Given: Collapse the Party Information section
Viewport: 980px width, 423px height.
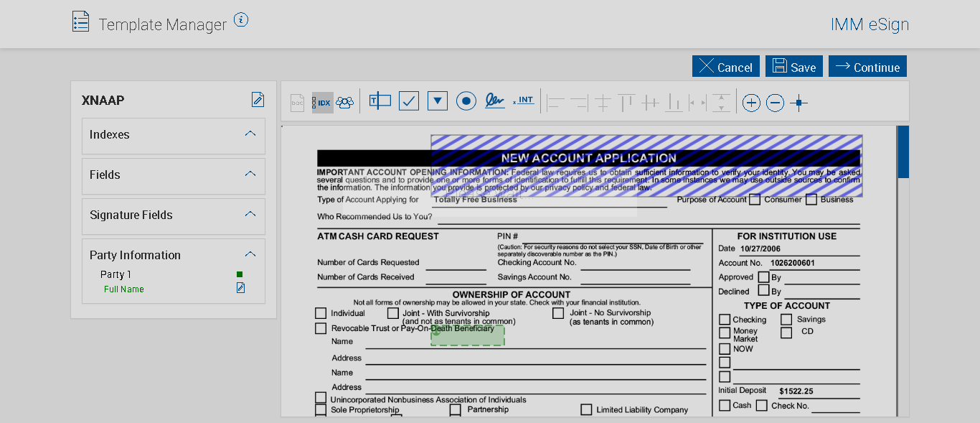Looking at the screenshot, I should [x=250, y=254].
